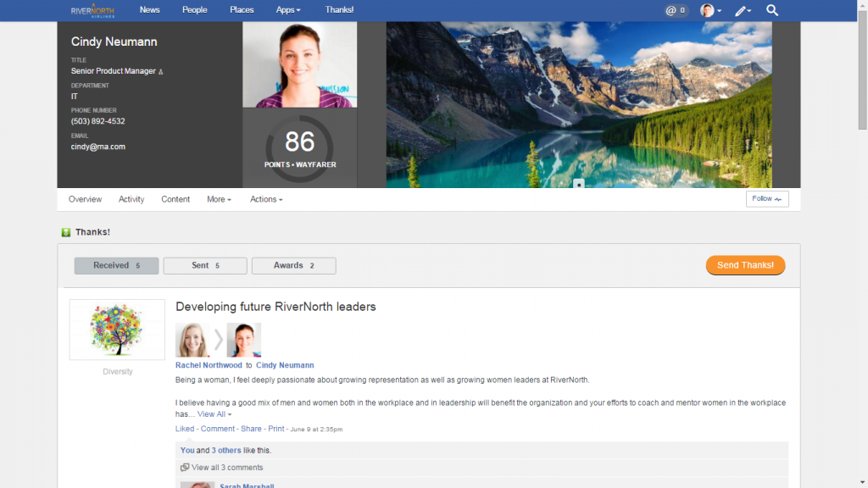This screenshot has height=488, width=868.
Task: Click the small icon next to Senior Product Manager
Action: [161, 72]
